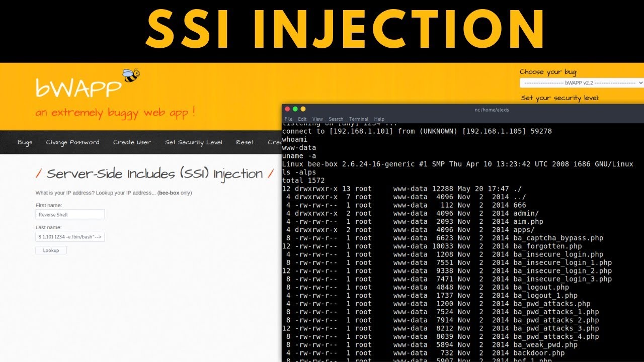The height and width of the screenshot is (362, 644).
Task: Click the bWAPP logo text
Action: [78, 87]
